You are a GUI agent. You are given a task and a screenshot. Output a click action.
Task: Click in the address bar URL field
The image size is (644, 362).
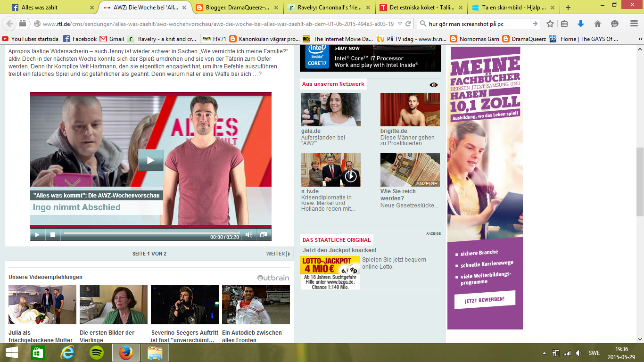click(x=219, y=24)
